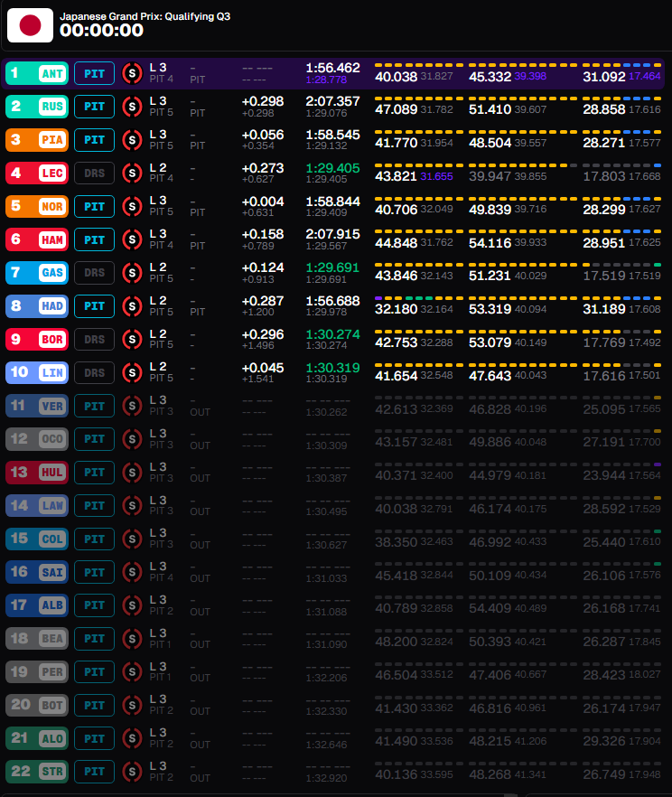
Task: Click the DRS status box for BOR
Action: 95,340
